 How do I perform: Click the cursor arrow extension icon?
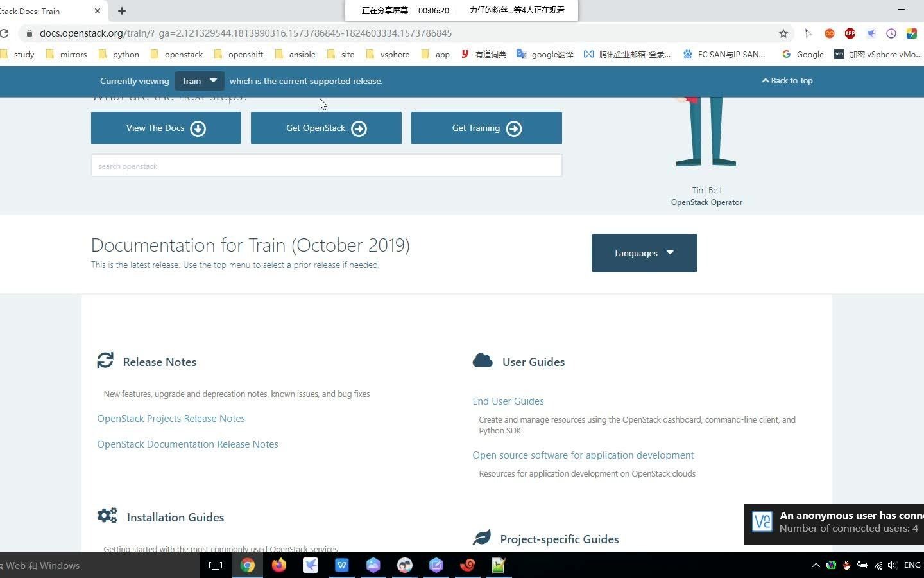[809, 33]
